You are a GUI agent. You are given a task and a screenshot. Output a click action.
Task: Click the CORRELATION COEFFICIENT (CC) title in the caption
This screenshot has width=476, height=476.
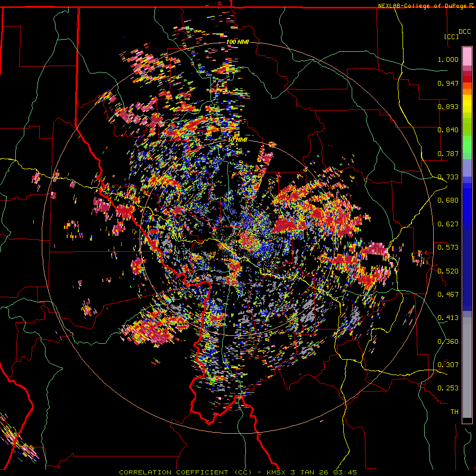[x=186, y=472]
